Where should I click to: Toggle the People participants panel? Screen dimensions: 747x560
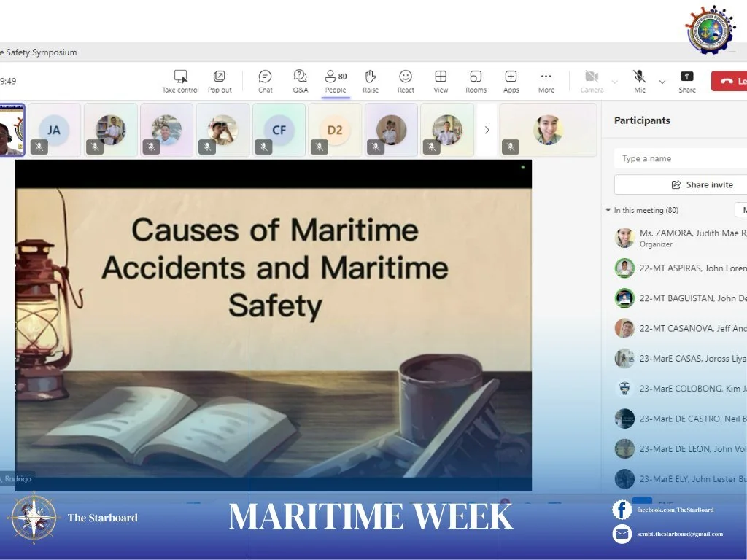(336, 82)
